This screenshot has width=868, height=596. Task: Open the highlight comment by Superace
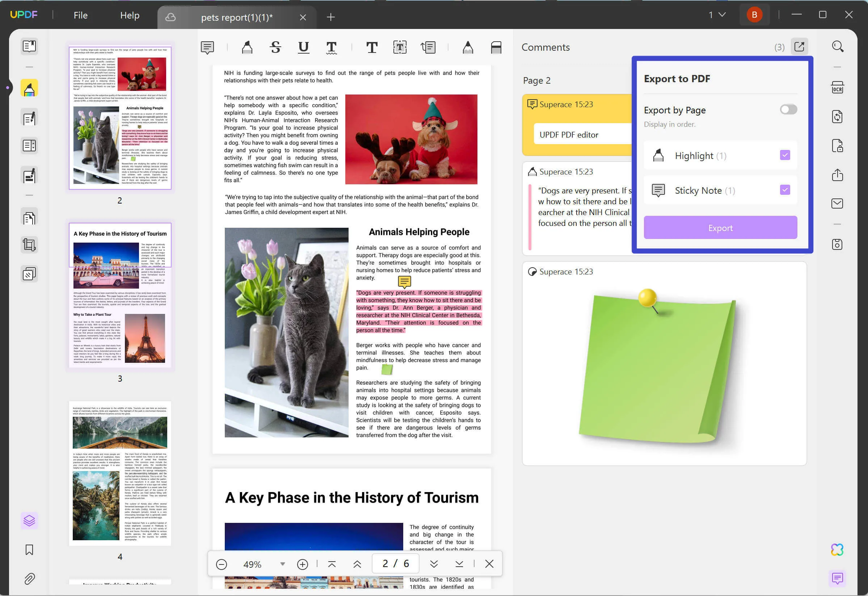[578, 209]
